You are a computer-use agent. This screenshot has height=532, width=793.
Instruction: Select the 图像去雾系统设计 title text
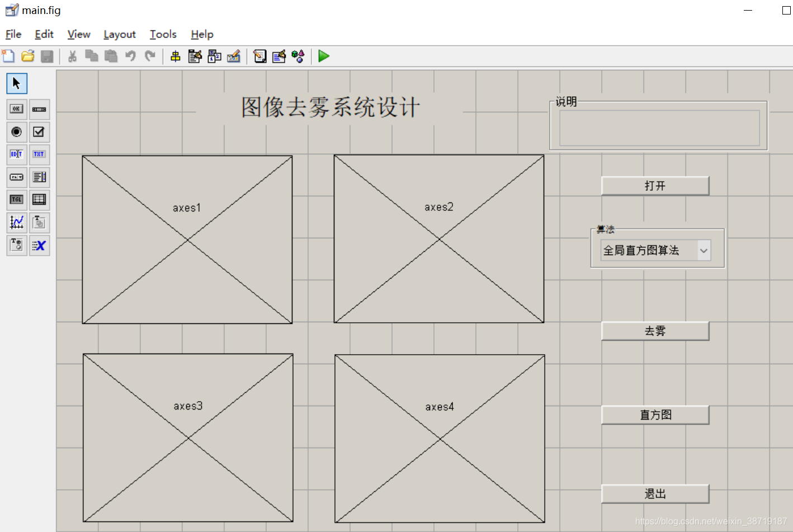(331, 107)
